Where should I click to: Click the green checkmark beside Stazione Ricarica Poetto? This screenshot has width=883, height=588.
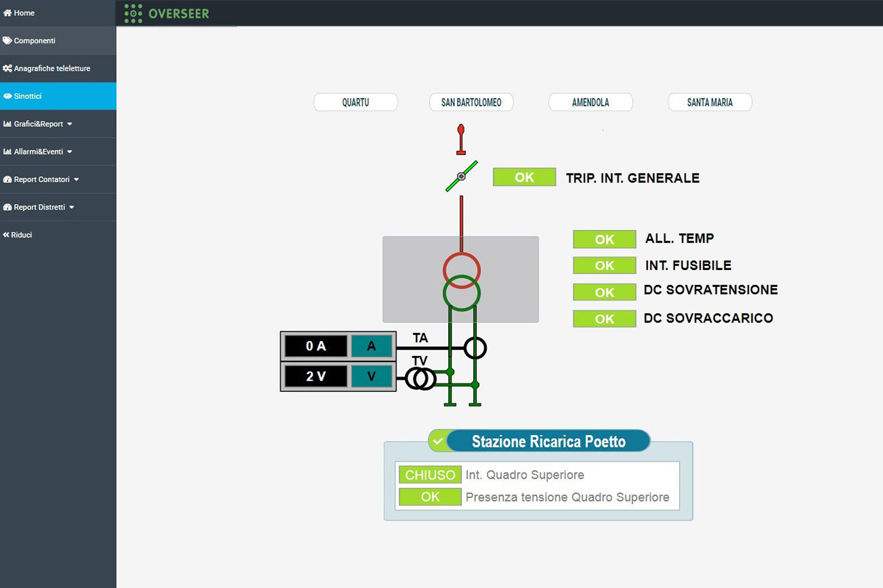click(438, 441)
